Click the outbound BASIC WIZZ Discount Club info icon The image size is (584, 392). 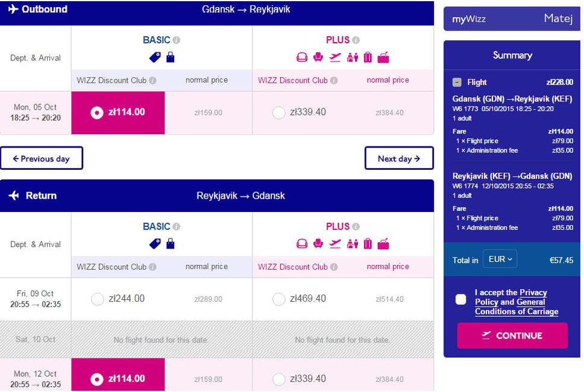click(x=152, y=81)
